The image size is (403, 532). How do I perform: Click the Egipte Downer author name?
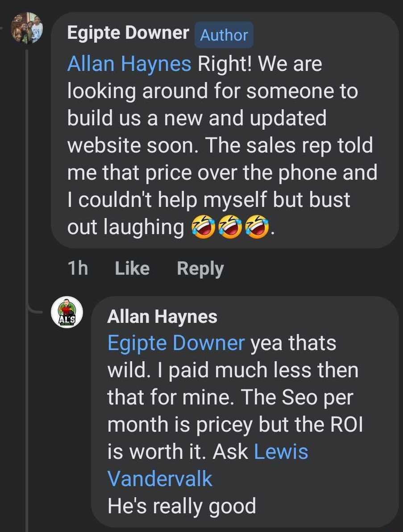(128, 33)
